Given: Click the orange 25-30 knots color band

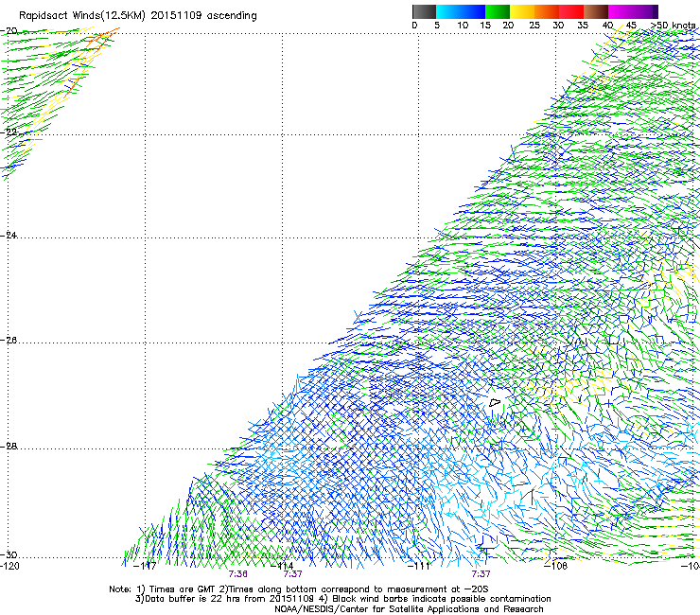Looking at the screenshot, I should [547, 11].
